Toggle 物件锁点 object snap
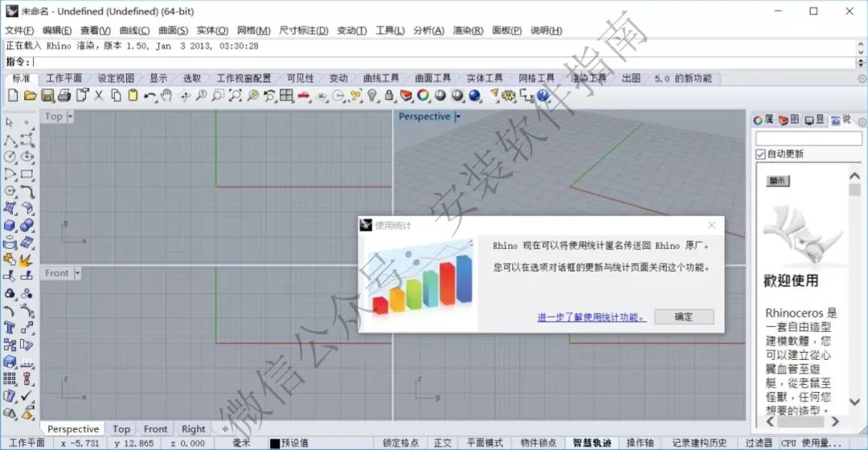The width and height of the screenshot is (868, 450). (x=538, y=443)
